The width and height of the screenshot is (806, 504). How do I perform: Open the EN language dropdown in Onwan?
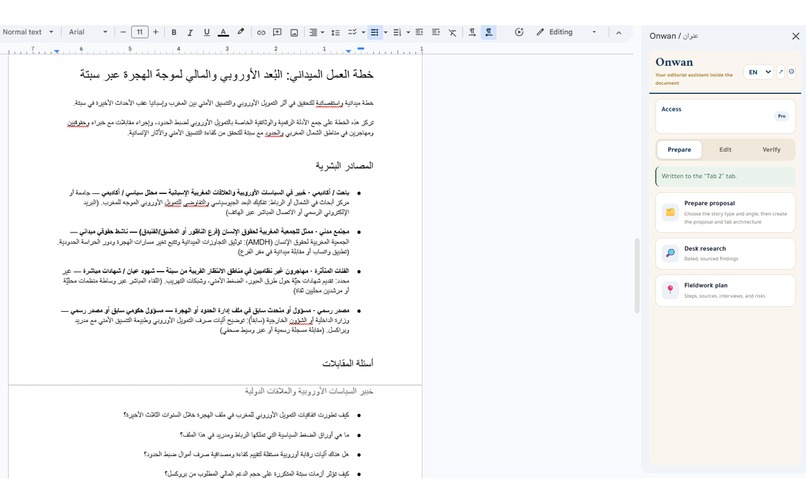(758, 72)
